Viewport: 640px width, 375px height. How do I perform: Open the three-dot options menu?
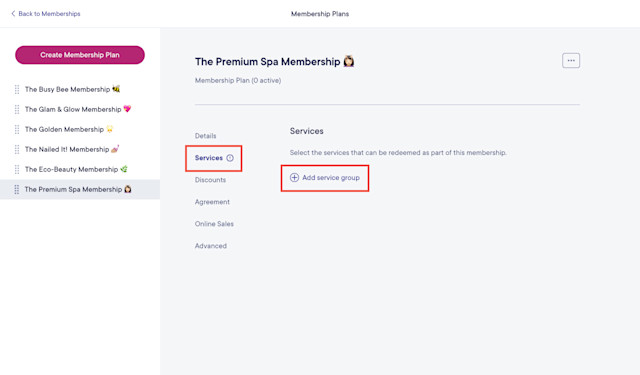[x=571, y=60]
